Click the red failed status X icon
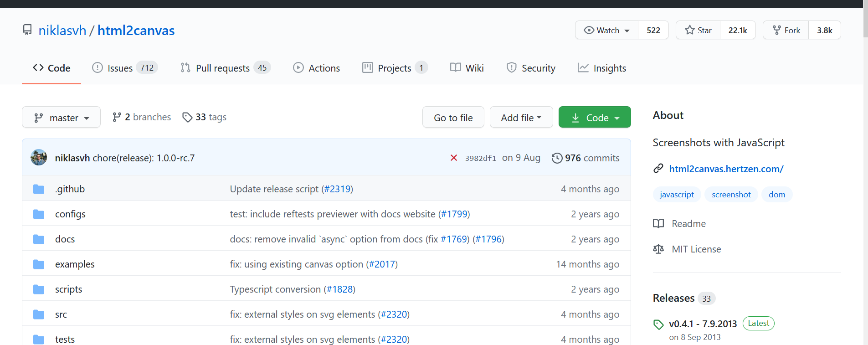This screenshot has width=868, height=345. (x=454, y=158)
